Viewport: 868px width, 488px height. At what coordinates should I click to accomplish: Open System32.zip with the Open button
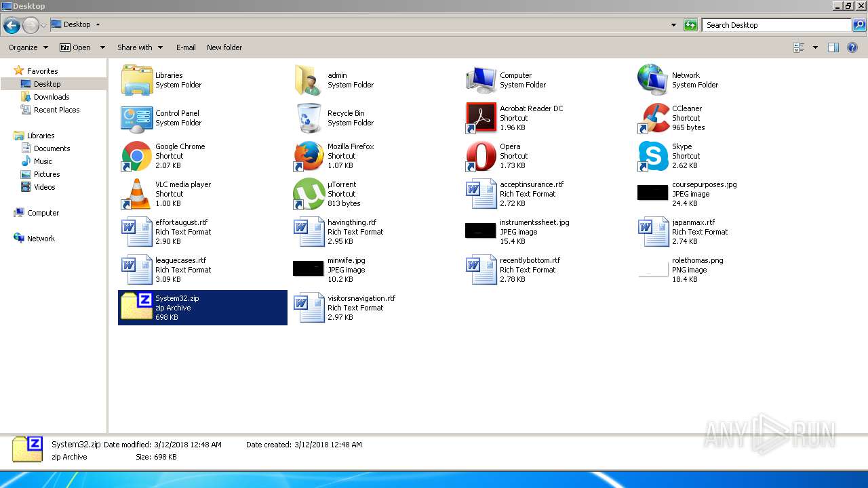(76, 47)
